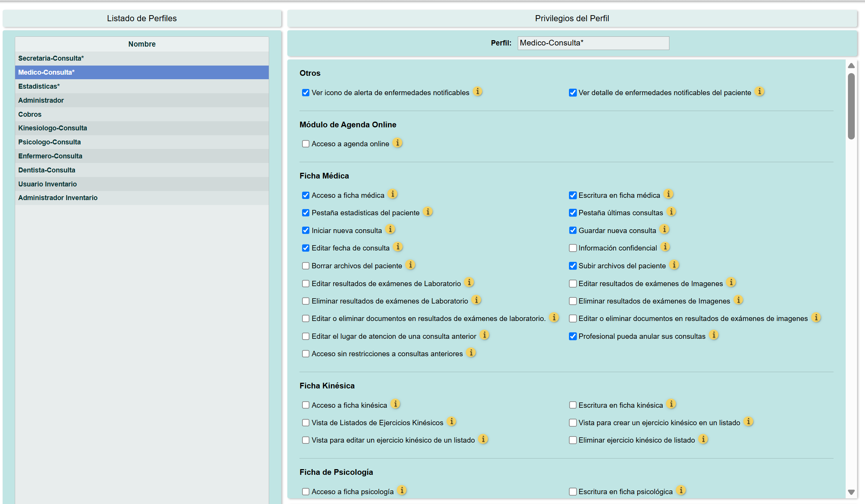The image size is (865, 504).
Task: Click info icon beside Guardar nueva consulta
Action: point(664,229)
